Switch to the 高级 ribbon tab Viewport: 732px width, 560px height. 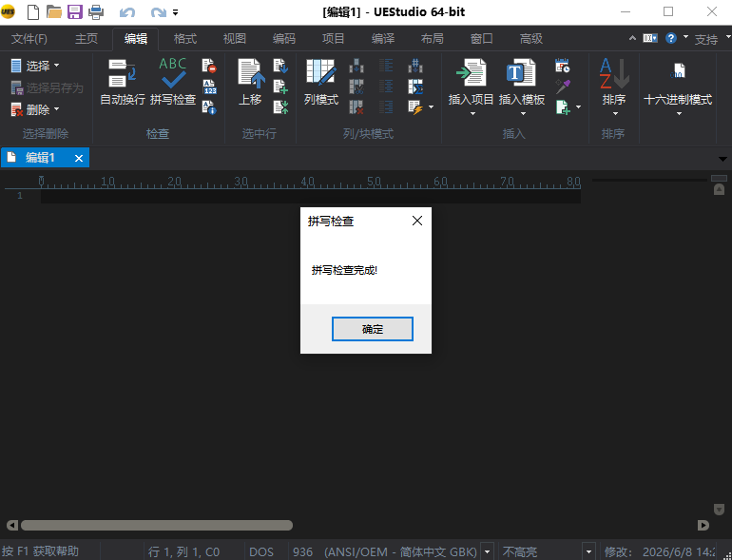pos(530,39)
